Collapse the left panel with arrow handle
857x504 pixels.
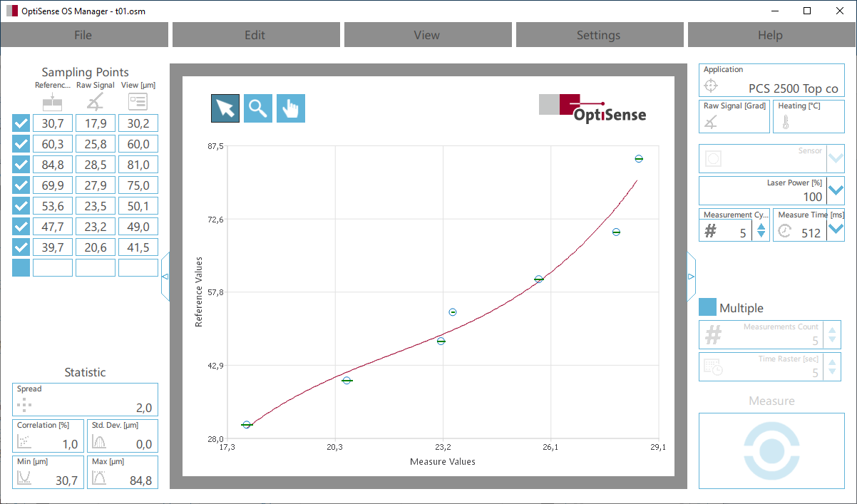(165, 277)
